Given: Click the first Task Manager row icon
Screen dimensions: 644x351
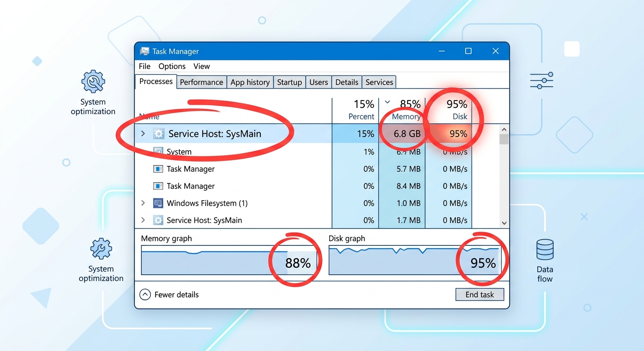Looking at the screenshot, I should click(158, 169).
